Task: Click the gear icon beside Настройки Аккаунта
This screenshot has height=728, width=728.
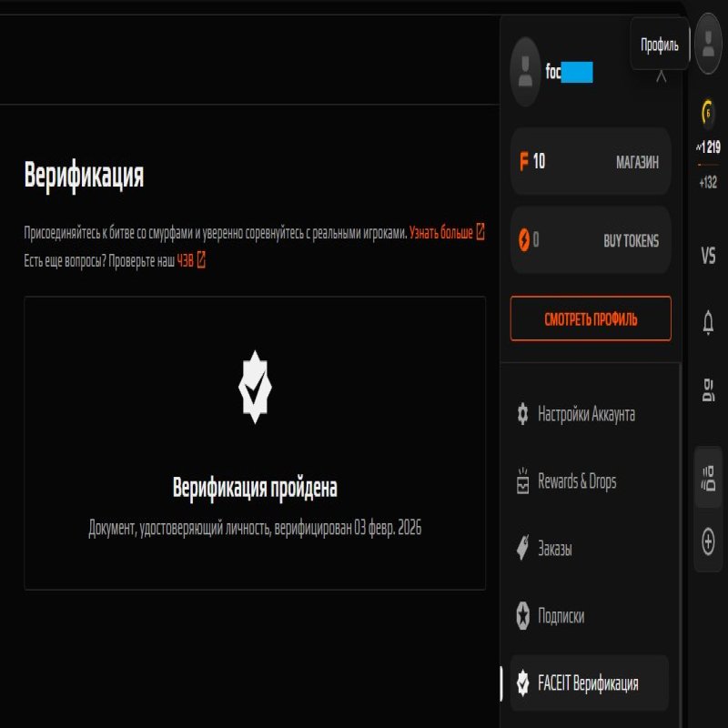Action: pyautogui.click(x=522, y=414)
